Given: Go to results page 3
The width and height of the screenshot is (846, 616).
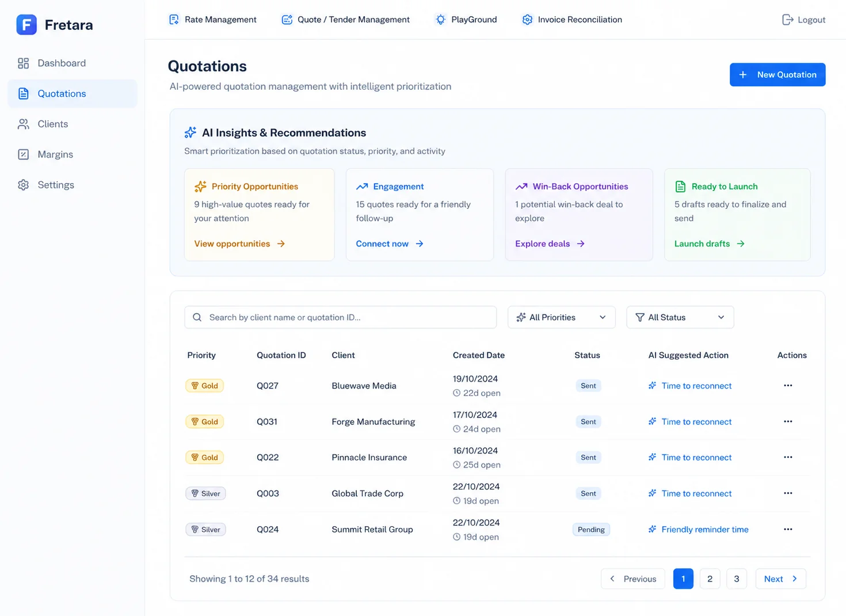Looking at the screenshot, I should click(x=737, y=579).
